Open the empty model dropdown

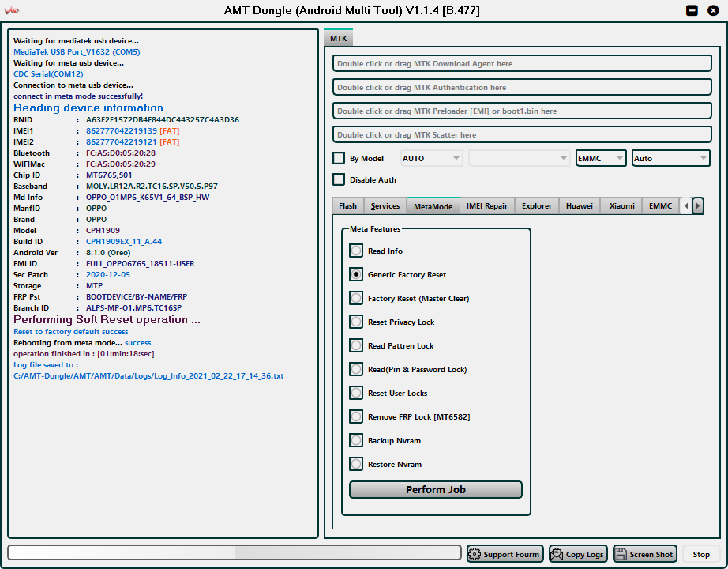click(519, 158)
